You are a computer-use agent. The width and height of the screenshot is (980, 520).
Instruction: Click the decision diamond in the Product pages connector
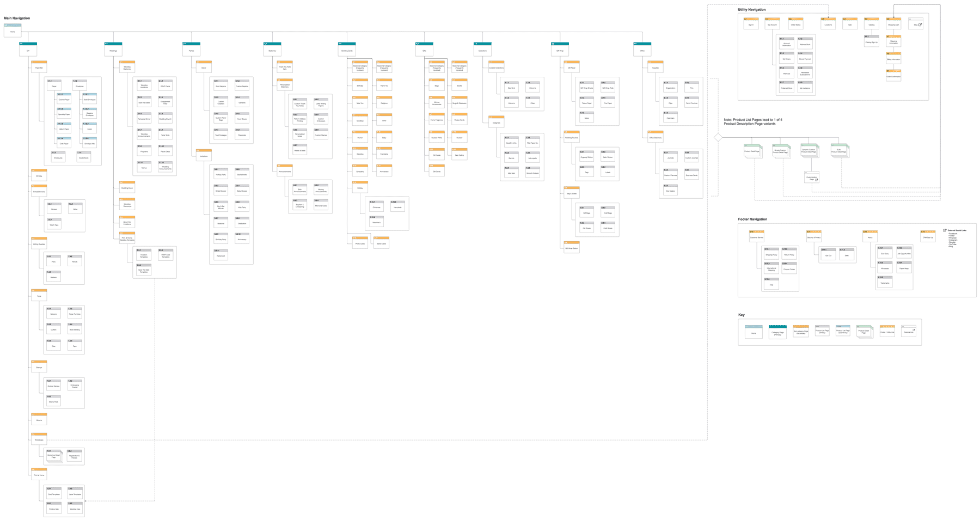click(718, 138)
